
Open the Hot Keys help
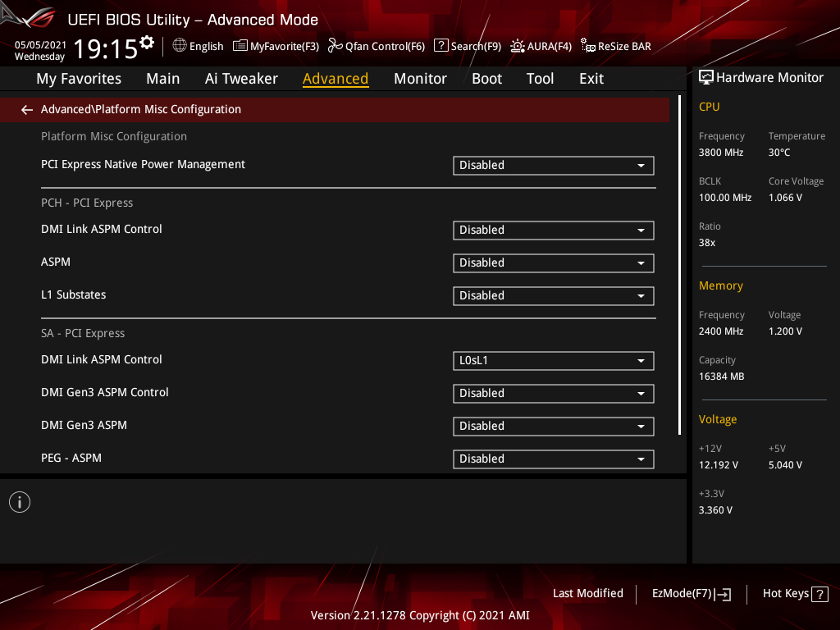(795, 594)
